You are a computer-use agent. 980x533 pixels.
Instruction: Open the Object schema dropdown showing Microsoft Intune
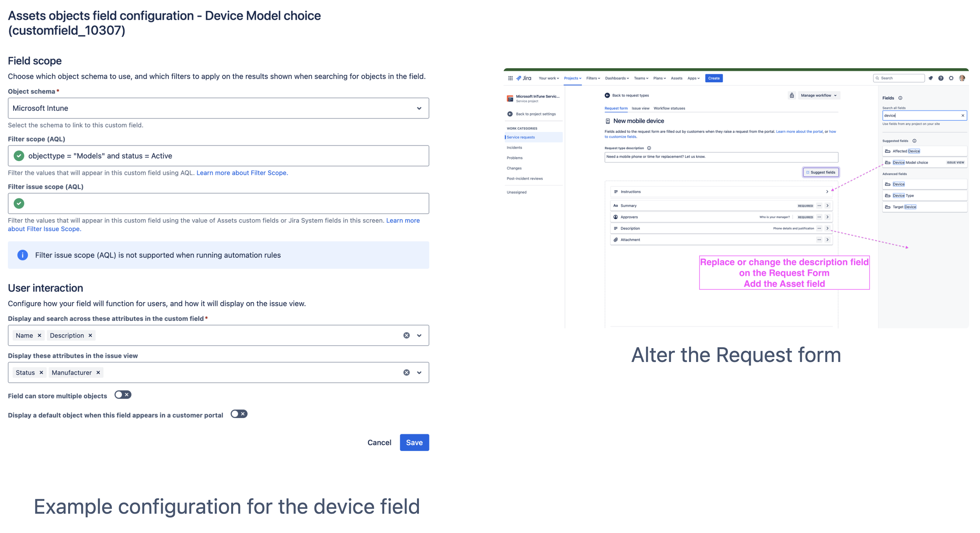419,108
